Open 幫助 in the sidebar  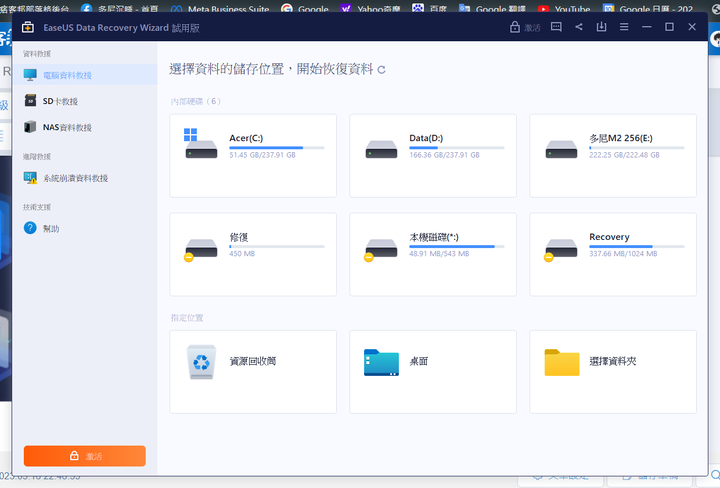click(x=85, y=228)
